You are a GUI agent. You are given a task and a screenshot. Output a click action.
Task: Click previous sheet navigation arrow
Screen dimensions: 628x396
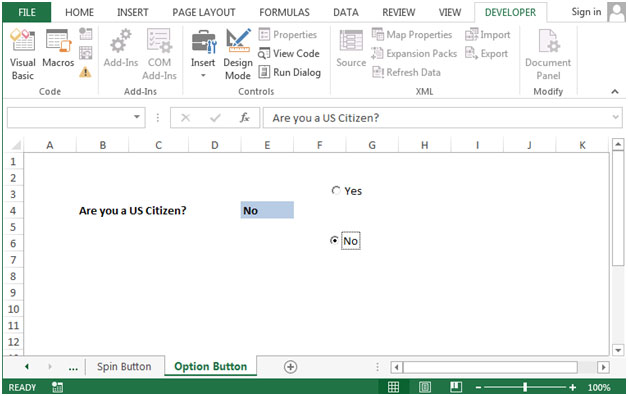coord(27,367)
